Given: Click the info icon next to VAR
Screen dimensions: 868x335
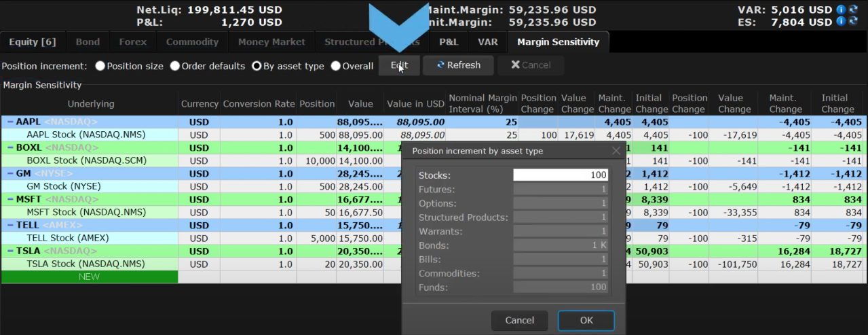Looking at the screenshot, I should pyautogui.click(x=842, y=10).
